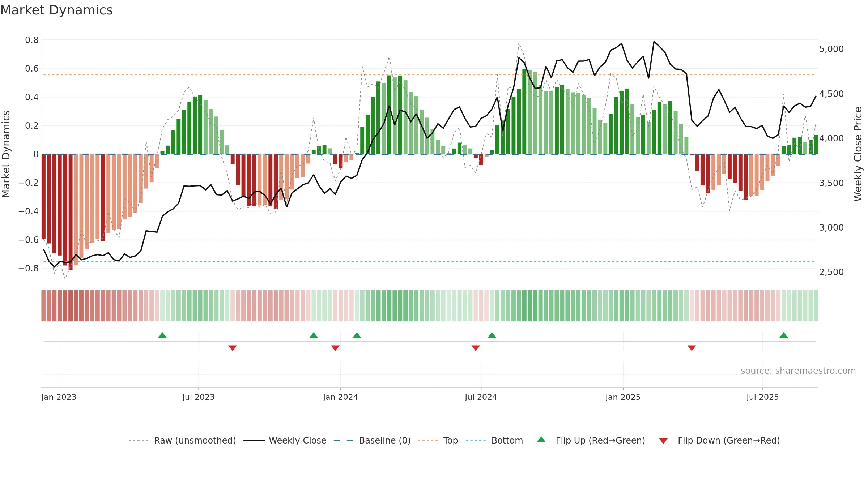Click the −0.4 tick on the left axis
This screenshot has height=488, width=868.
[x=28, y=211]
